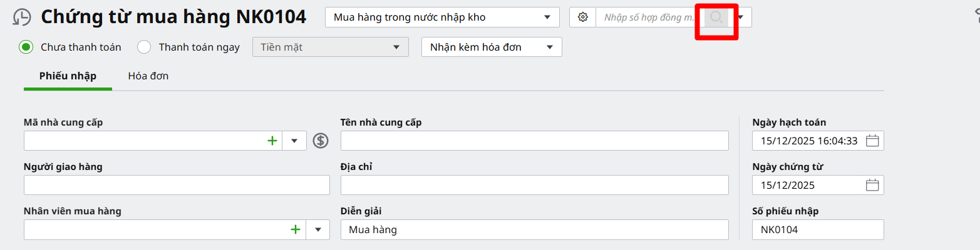The height and width of the screenshot is (250, 980).
Task: Click the Tên nhà cung cấp input field
Action: [x=534, y=141]
